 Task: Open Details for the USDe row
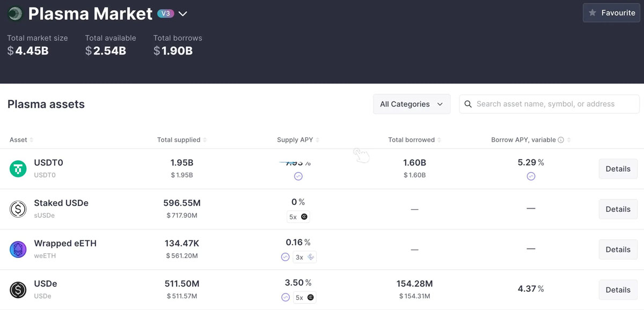[x=618, y=289]
